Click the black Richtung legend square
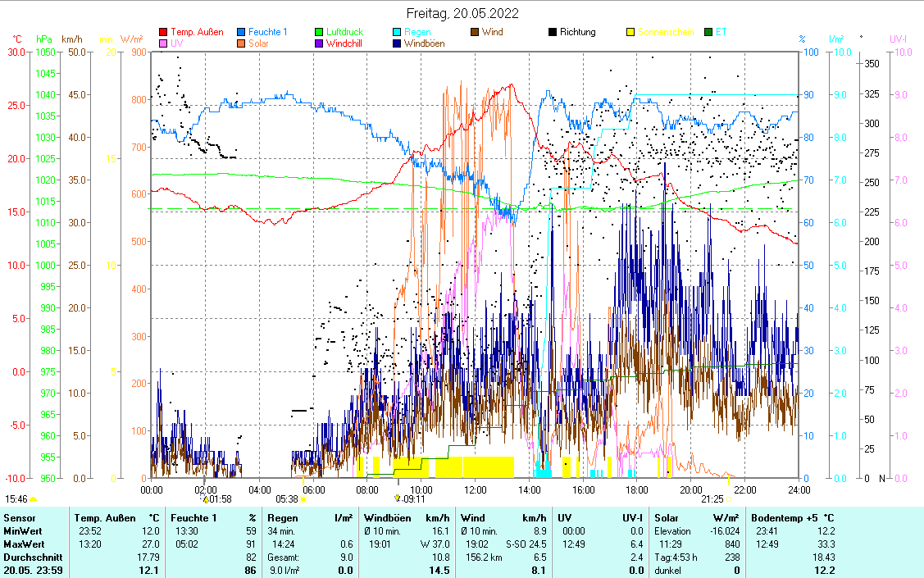 coord(553,33)
